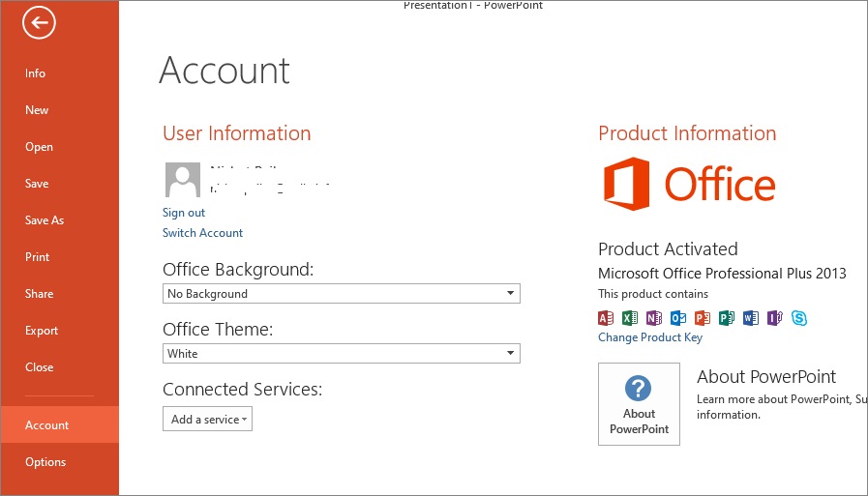This screenshot has height=496, width=868.
Task: Click the Connected Services label
Action: click(x=243, y=390)
